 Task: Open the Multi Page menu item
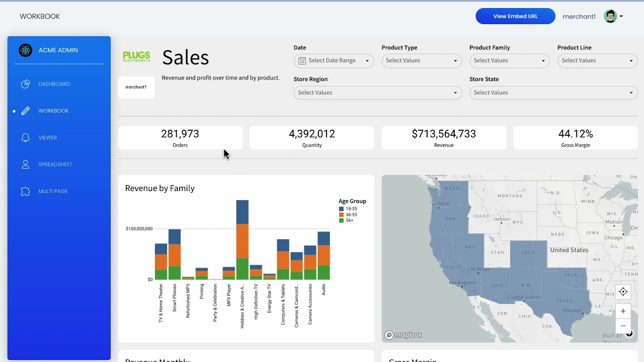coord(53,191)
